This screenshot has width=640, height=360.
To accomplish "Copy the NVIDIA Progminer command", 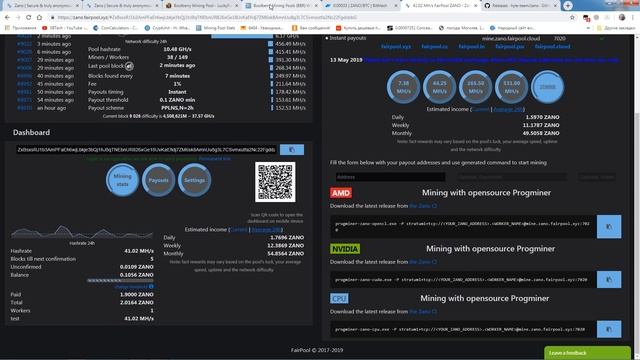I will [609, 280].
